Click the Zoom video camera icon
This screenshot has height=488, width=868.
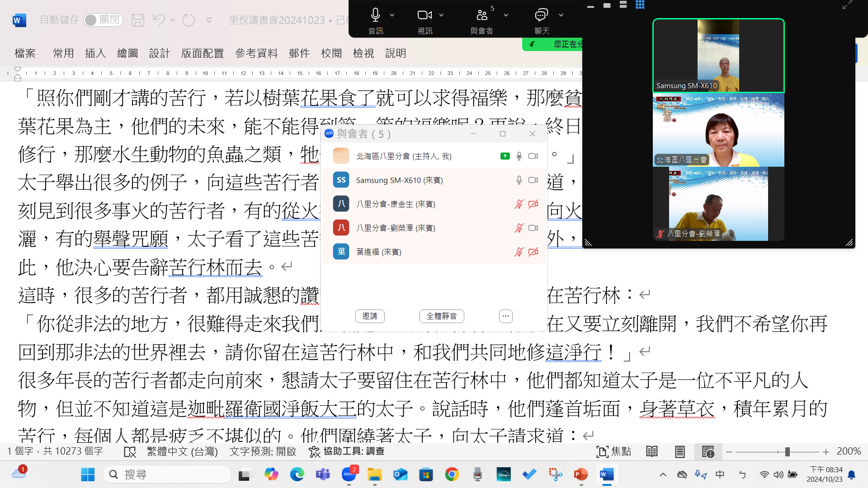pyautogui.click(x=424, y=15)
